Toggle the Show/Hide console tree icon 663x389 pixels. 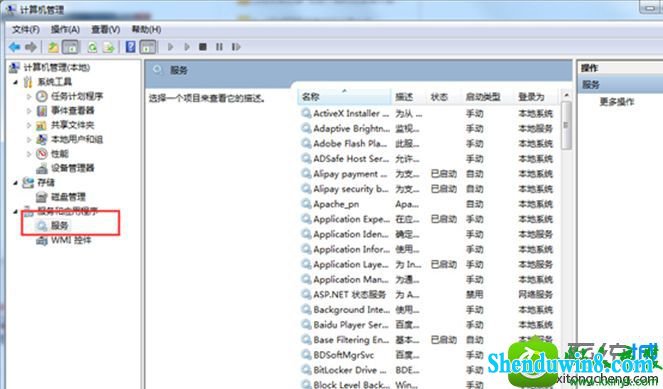pos(71,47)
